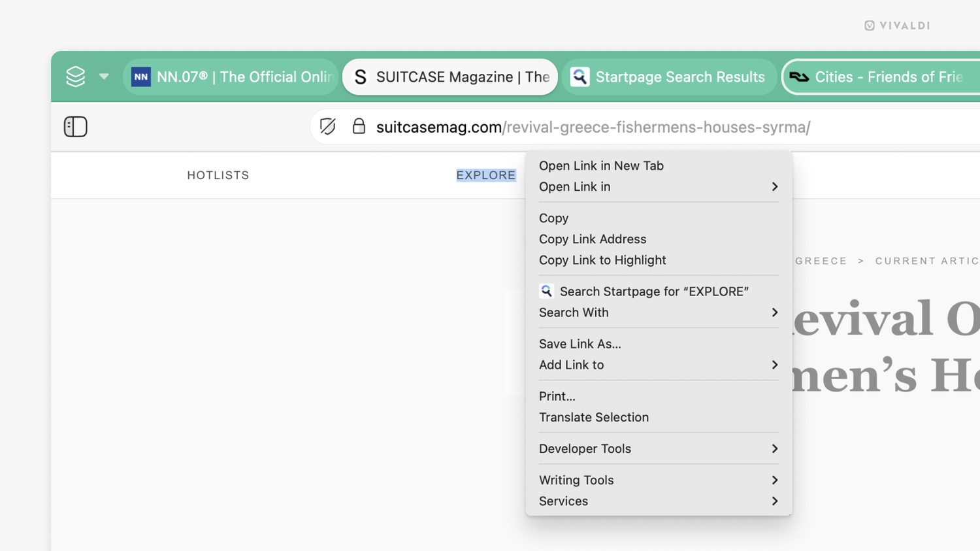Click the NN.07 tab favicon

tap(141, 76)
